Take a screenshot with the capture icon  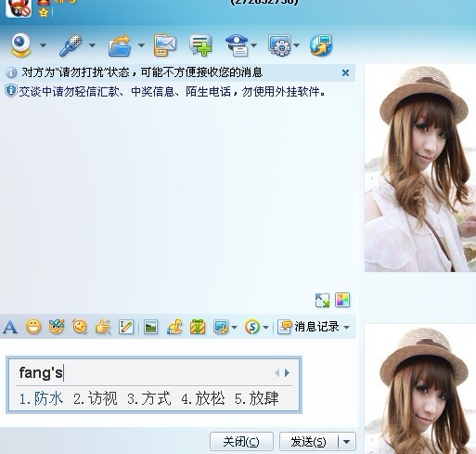click(221, 327)
